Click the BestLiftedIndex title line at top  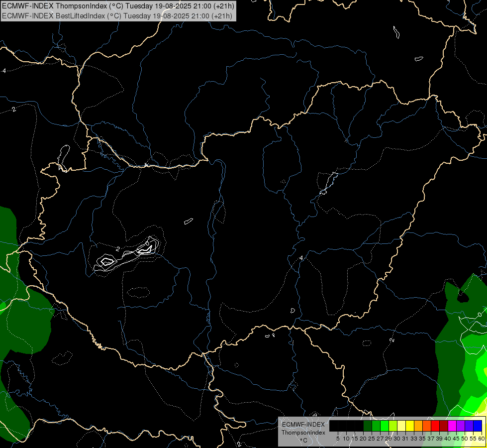(x=117, y=15)
